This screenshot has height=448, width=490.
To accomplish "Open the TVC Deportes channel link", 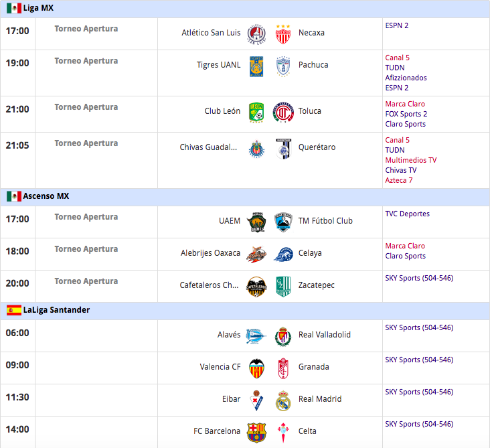I will point(407,214).
